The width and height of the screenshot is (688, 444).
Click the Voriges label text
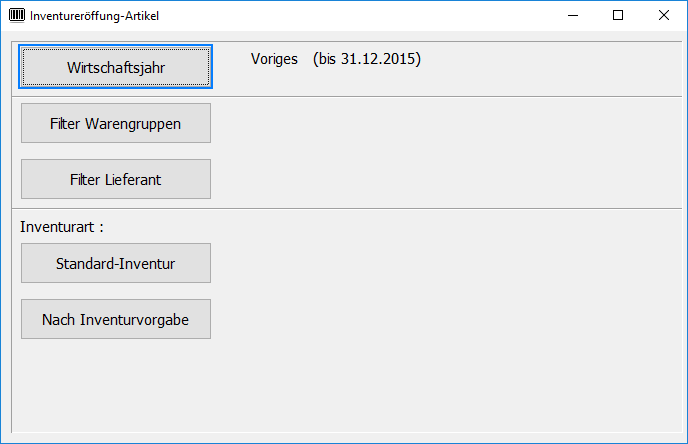point(274,59)
